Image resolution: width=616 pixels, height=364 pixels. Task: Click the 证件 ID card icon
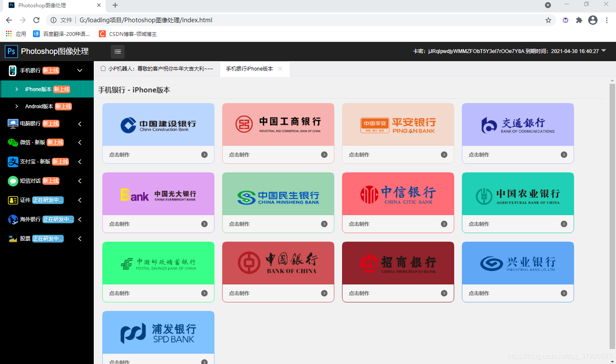pyautogui.click(x=13, y=200)
